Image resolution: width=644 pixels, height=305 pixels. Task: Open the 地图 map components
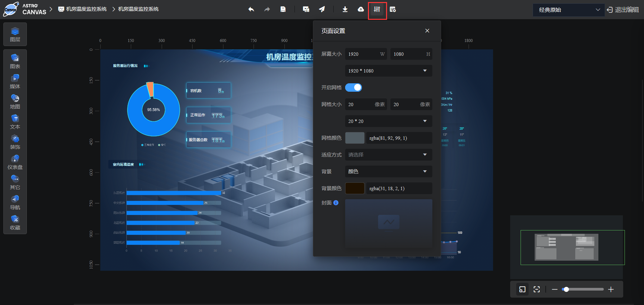tap(15, 102)
